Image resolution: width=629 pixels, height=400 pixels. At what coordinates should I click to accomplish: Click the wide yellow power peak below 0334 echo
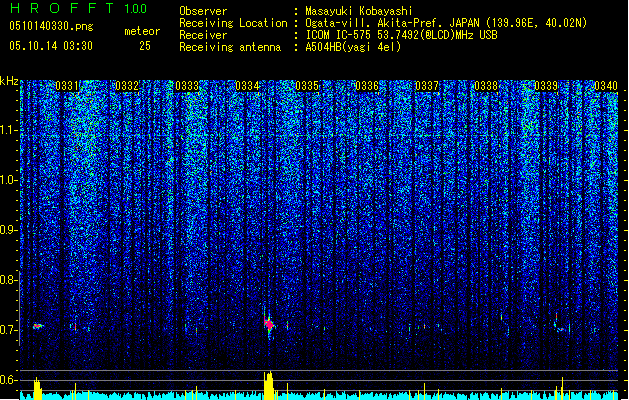[269, 385]
